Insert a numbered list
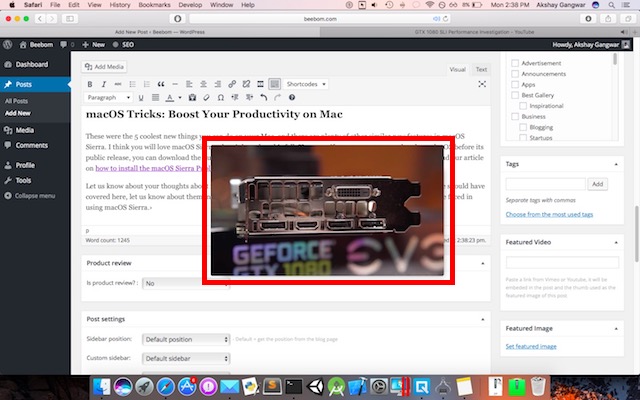This screenshot has width=640, height=400. pos(147,84)
